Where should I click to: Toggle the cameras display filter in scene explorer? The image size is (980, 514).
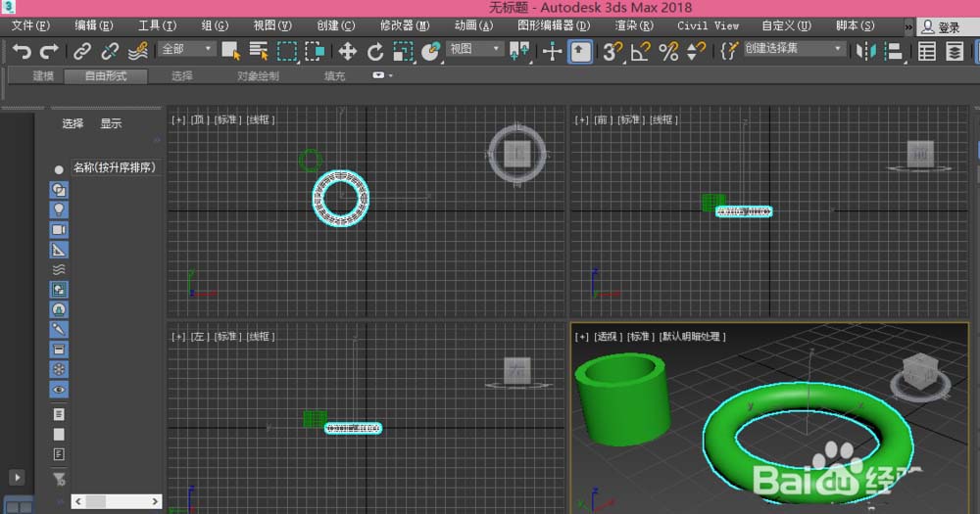tap(59, 229)
